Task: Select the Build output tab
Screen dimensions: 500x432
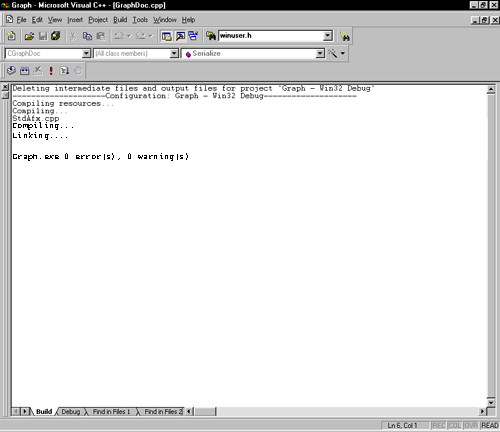Action: tap(44, 412)
